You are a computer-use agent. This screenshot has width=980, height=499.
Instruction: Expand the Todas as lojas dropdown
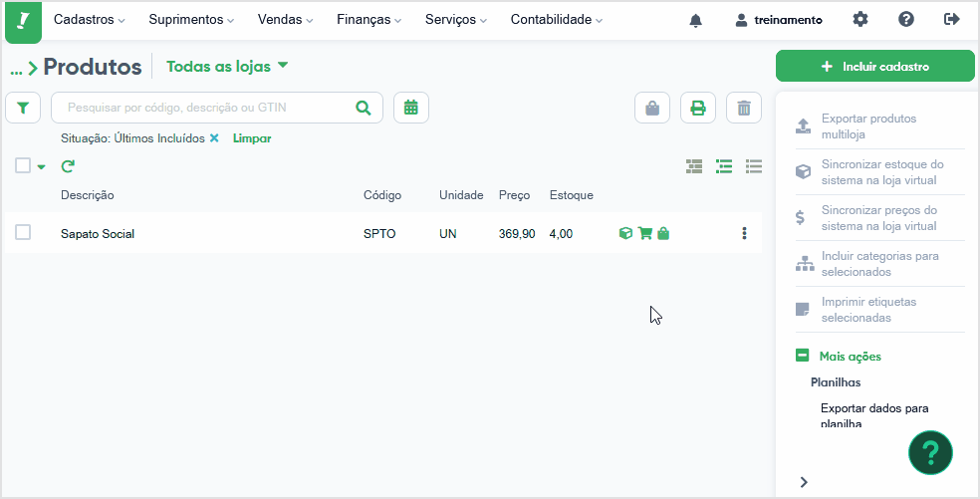pos(227,67)
